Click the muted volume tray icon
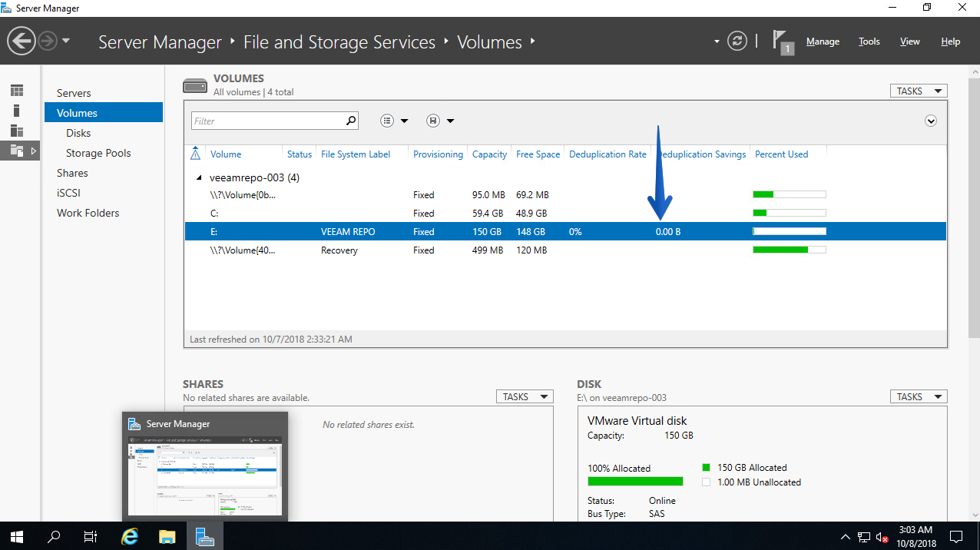Viewport: 980px width, 550px height. tap(882, 536)
